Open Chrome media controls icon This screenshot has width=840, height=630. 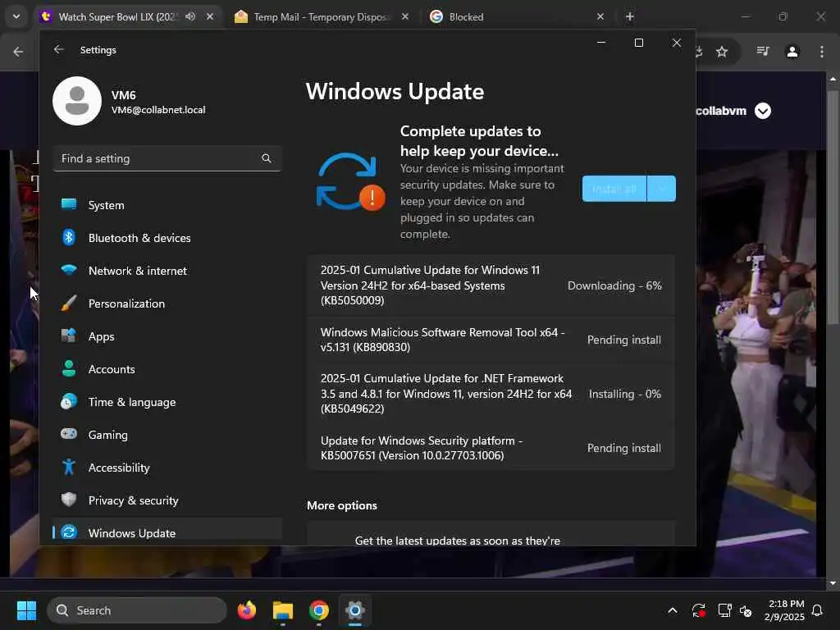763,52
